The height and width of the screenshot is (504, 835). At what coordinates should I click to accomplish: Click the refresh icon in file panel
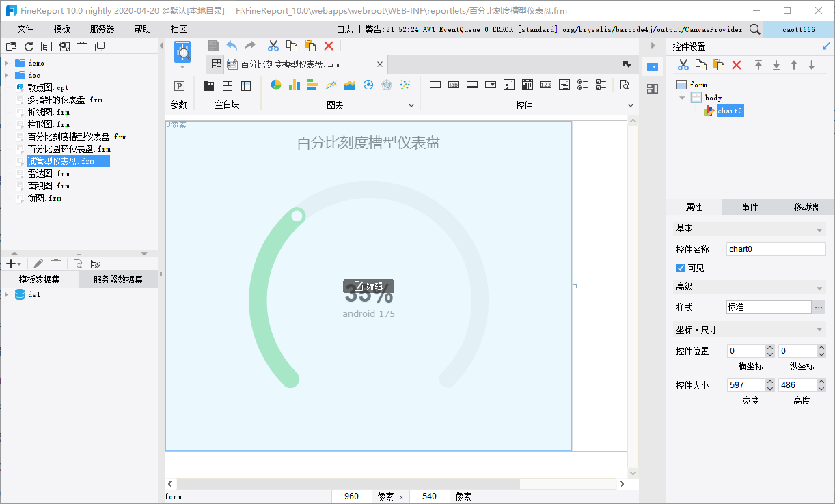(29, 46)
